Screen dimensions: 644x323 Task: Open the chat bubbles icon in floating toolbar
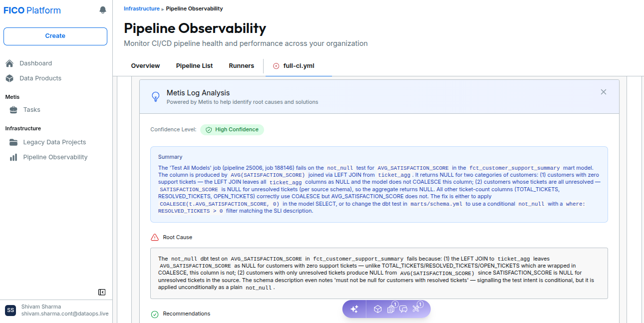(403, 309)
